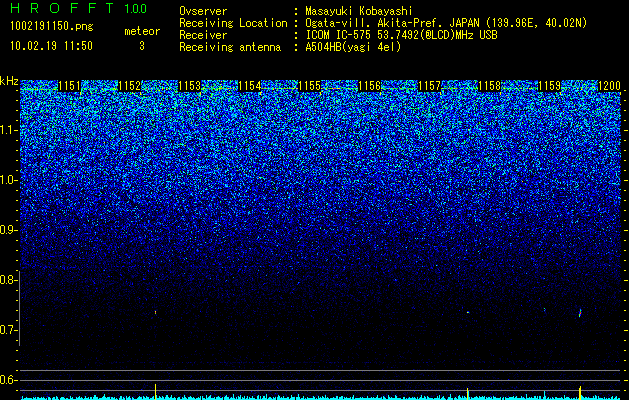Click the 1.0 kHz axis label
The image size is (629, 400).
point(9,180)
